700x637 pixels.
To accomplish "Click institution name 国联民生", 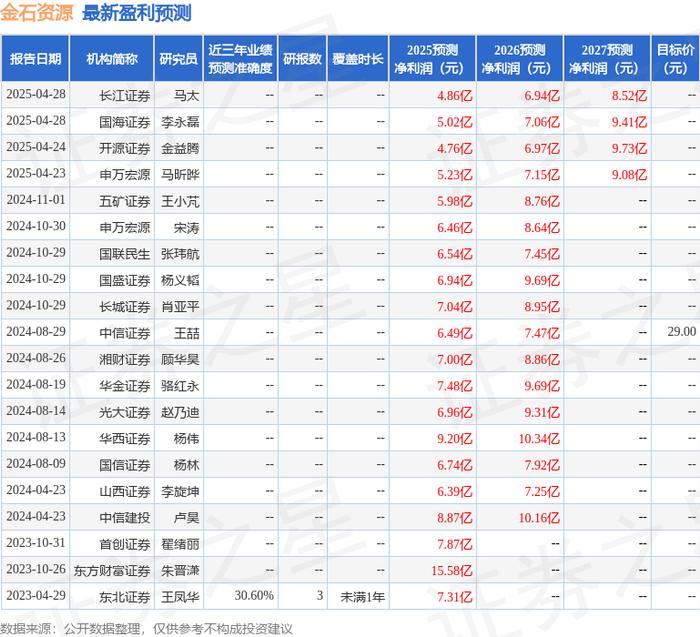I will pos(125,254).
